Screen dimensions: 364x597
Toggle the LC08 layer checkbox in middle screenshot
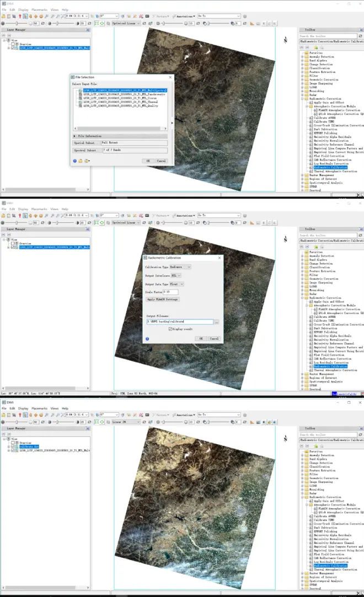point(13,247)
